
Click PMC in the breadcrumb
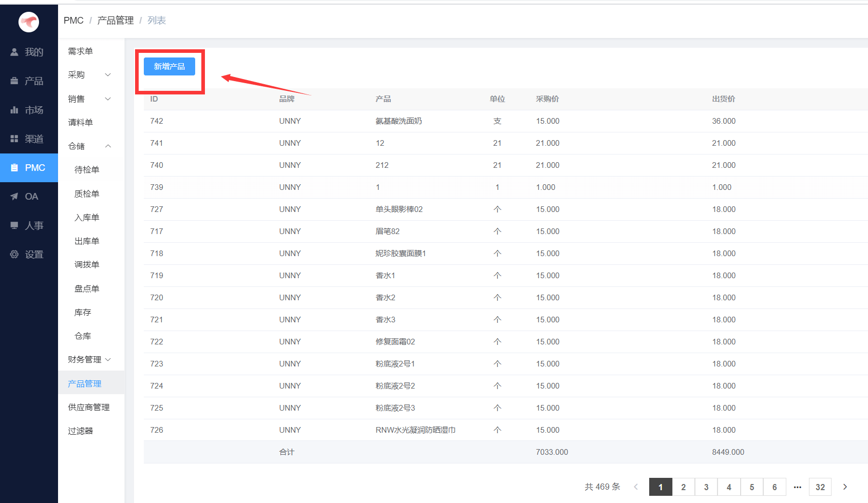73,21
